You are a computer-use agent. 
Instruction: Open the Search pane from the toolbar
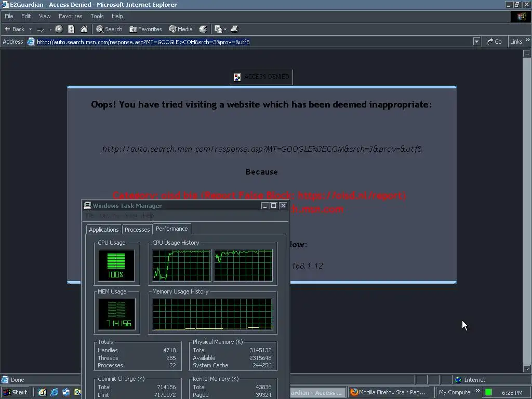pos(109,29)
